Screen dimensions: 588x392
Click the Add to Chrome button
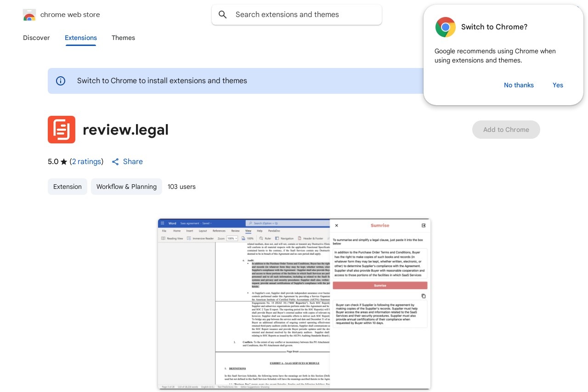[506, 130]
